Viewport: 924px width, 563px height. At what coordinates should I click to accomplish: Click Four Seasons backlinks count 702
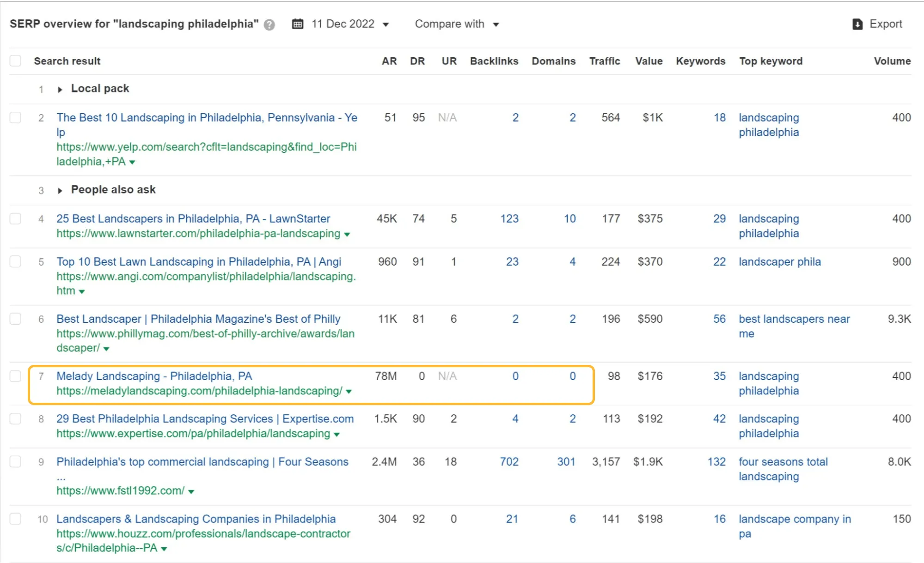click(x=509, y=462)
